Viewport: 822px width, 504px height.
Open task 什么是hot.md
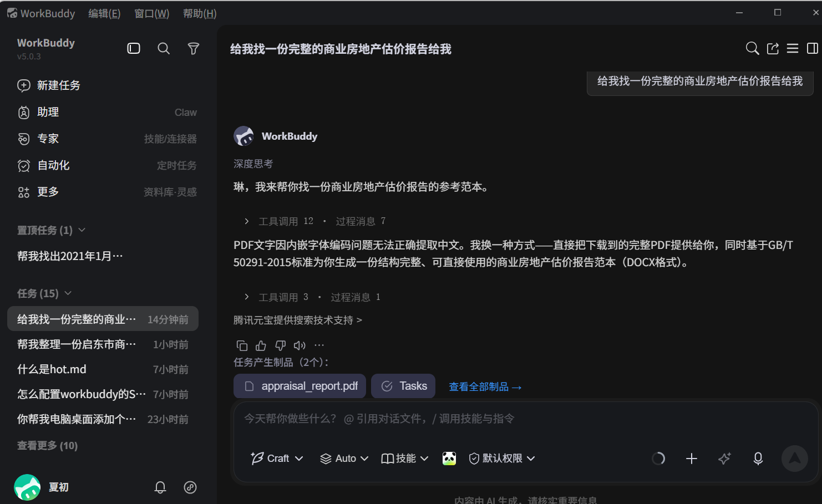tap(103, 369)
